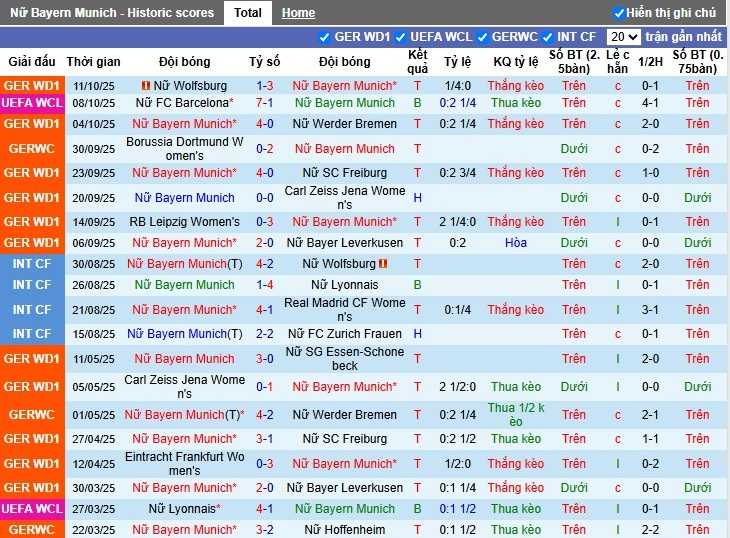Select the INT CF league cell on 15/08/25
This screenshot has width=730, height=538.
32,334
